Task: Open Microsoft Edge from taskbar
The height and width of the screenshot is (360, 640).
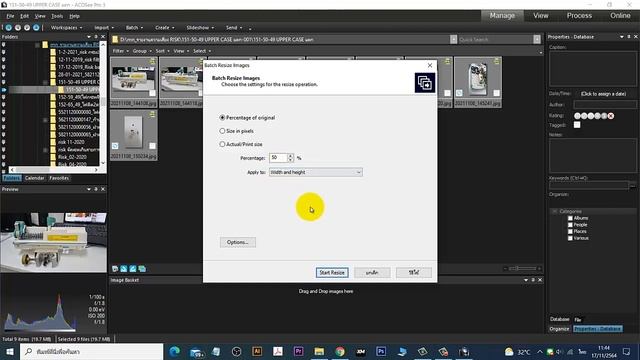Action: [174, 351]
